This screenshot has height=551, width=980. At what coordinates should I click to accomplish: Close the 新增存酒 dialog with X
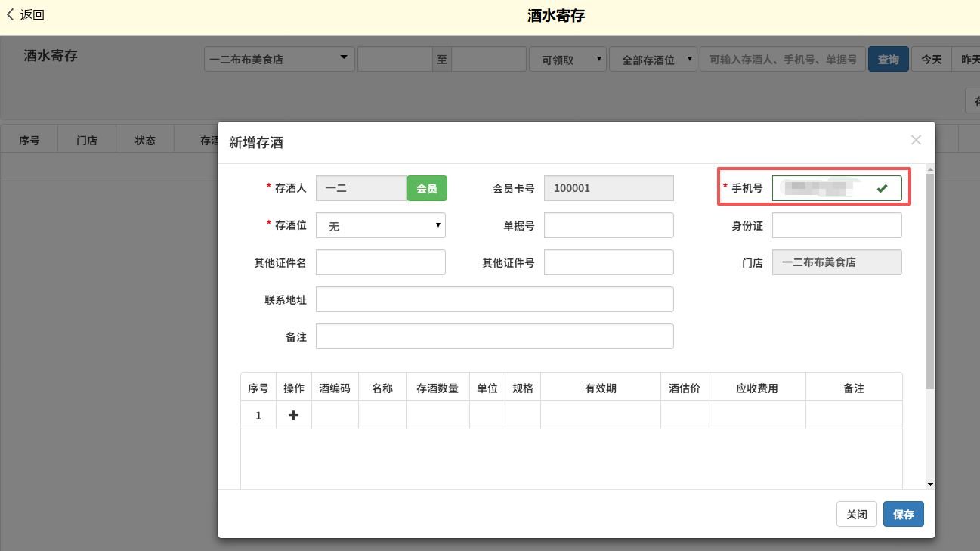[x=916, y=140]
